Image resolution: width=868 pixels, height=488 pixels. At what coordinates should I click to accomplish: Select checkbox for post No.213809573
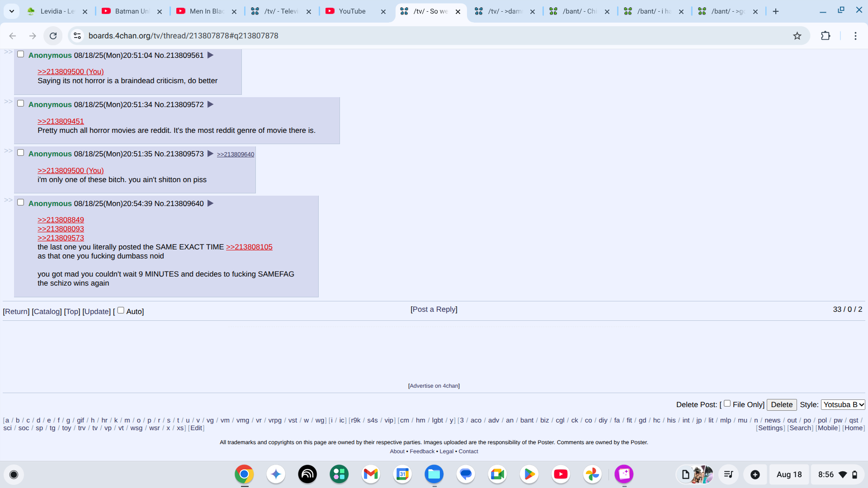[x=20, y=153]
